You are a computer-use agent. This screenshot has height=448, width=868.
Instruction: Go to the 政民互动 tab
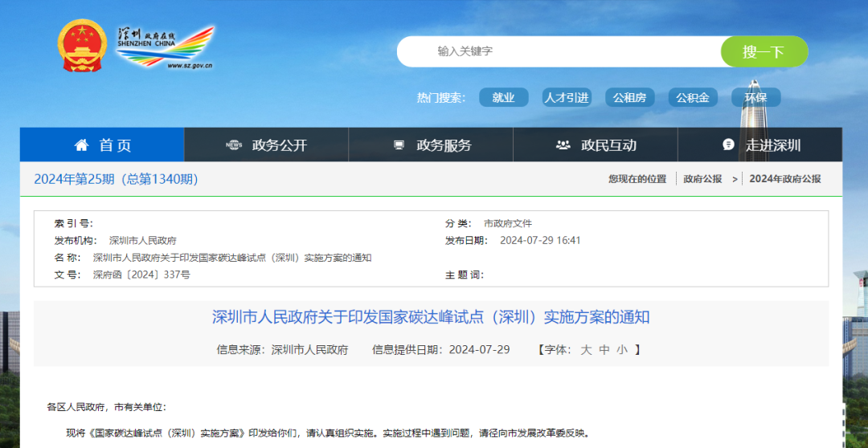coord(595,145)
